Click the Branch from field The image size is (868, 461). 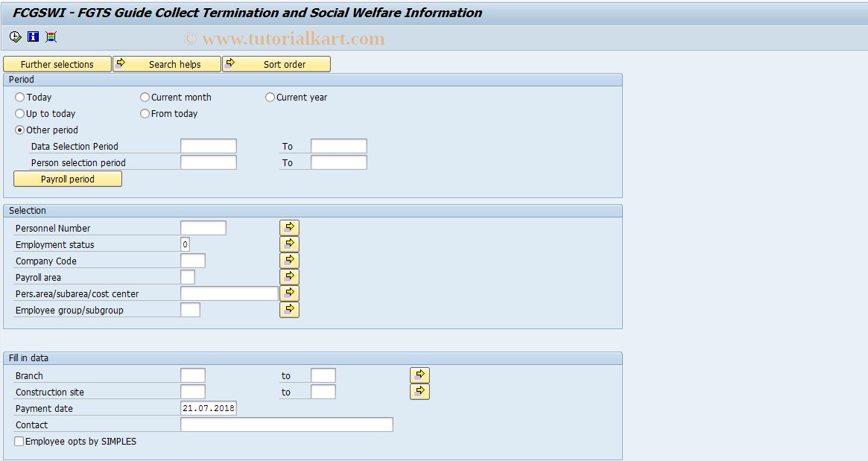[193, 375]
